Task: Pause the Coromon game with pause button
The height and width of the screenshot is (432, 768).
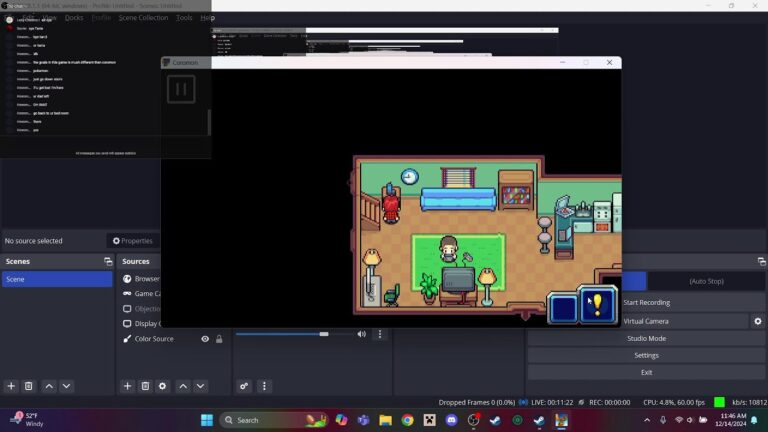Action: (x=181, y=89)
